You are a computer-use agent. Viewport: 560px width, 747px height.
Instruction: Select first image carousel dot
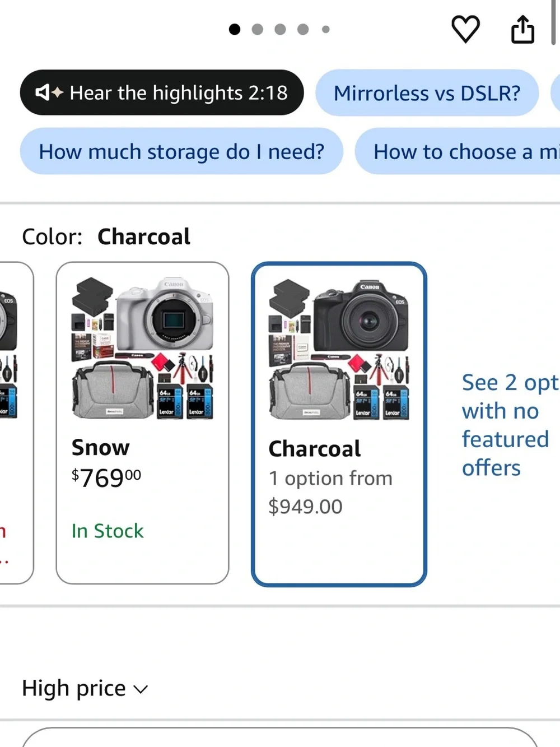click(x=235, y=29)
